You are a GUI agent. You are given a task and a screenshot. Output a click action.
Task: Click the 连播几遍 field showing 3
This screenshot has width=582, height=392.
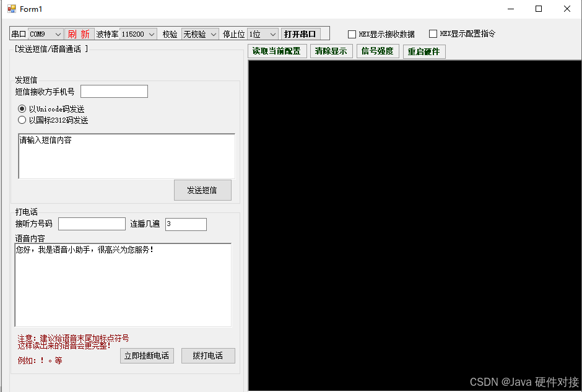(x=186, y=224)
